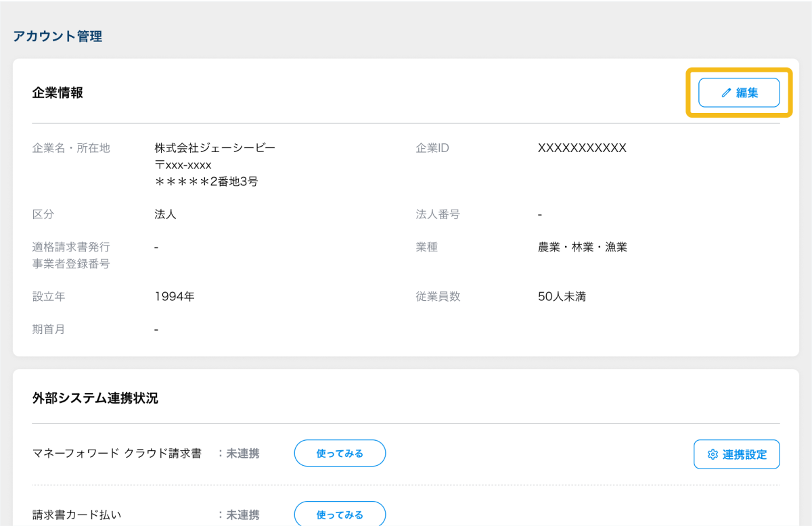The width and height of the screenshot is (812, 526).
Task: Click the アカウント管理 page heading
Action: pos(58,37)
